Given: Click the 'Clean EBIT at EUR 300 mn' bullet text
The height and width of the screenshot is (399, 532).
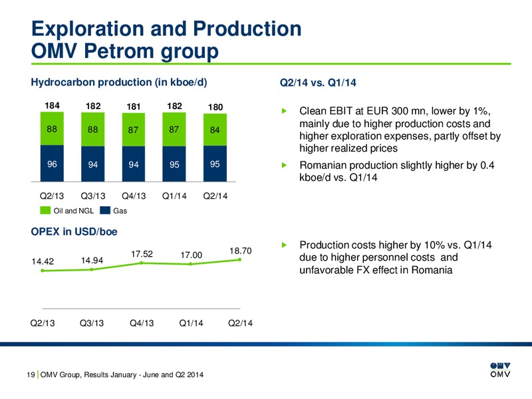Looking at the screenshot, I should 400,130.
